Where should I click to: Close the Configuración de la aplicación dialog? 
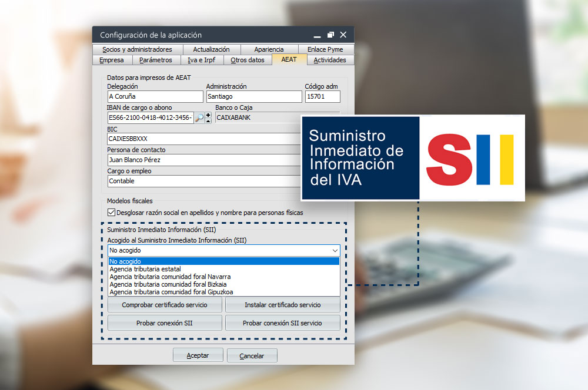(x=343, y=35)
